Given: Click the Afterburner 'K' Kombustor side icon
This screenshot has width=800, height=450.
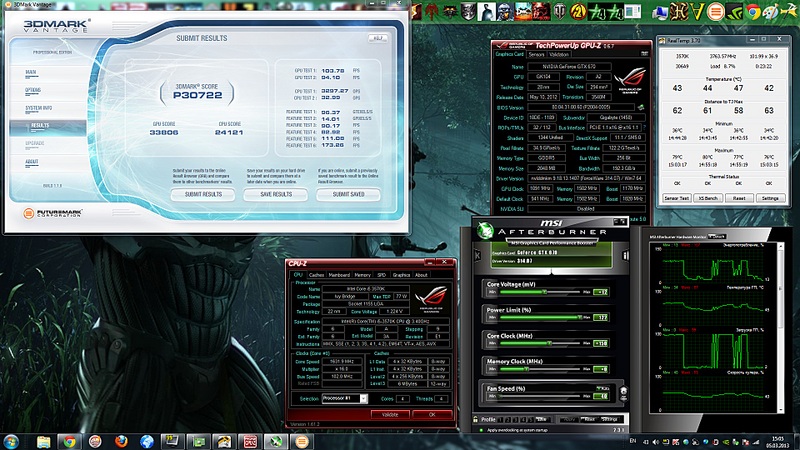Looking at the screenshot, I should 478,255.
